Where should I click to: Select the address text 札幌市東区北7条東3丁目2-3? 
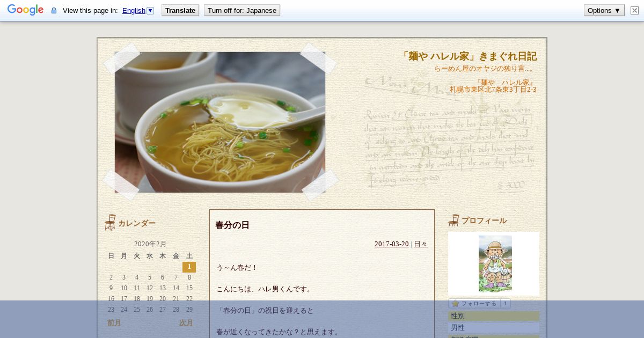pyautogui.click(x=493, y=90)
